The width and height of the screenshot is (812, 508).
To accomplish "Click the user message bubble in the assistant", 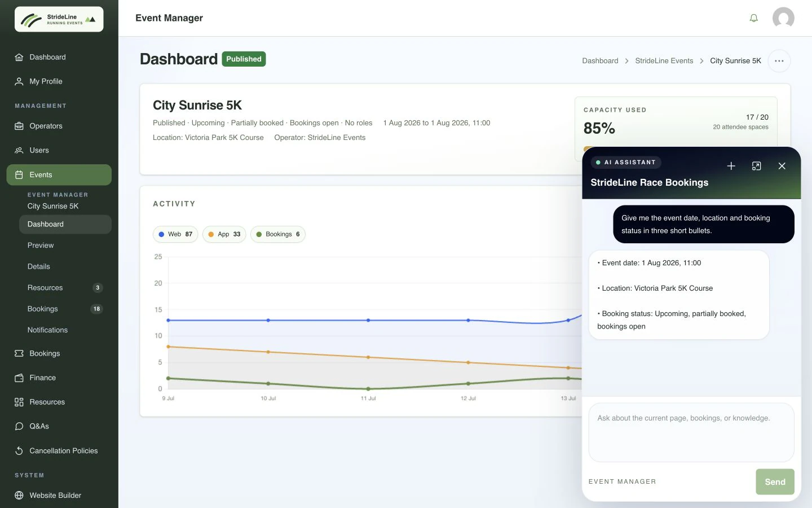I will pyautogui.click(x=704, y=224).
